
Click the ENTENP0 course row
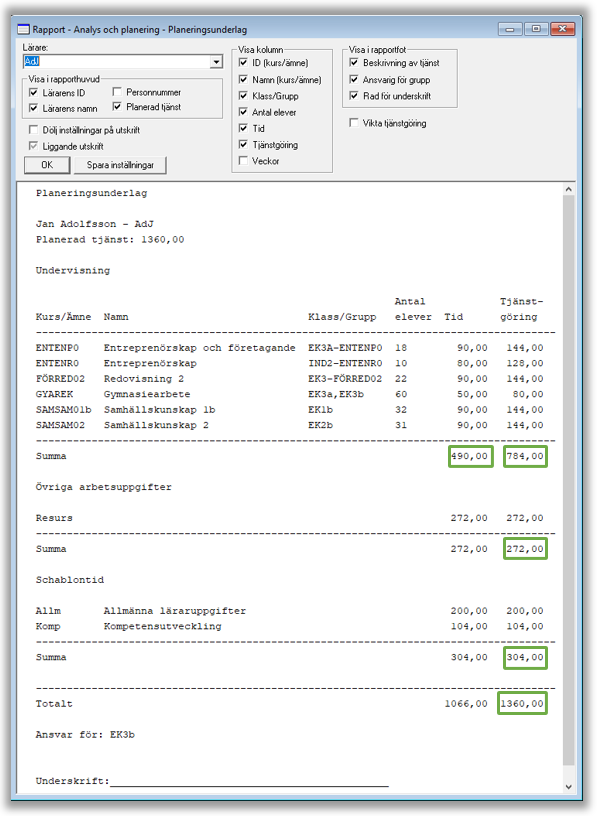(x=289, y=348)
